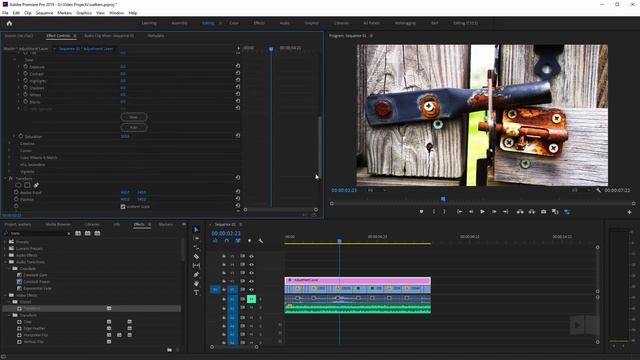Click the Extract button
This screenshot has width=640, height=360.
tap(531, 212)
